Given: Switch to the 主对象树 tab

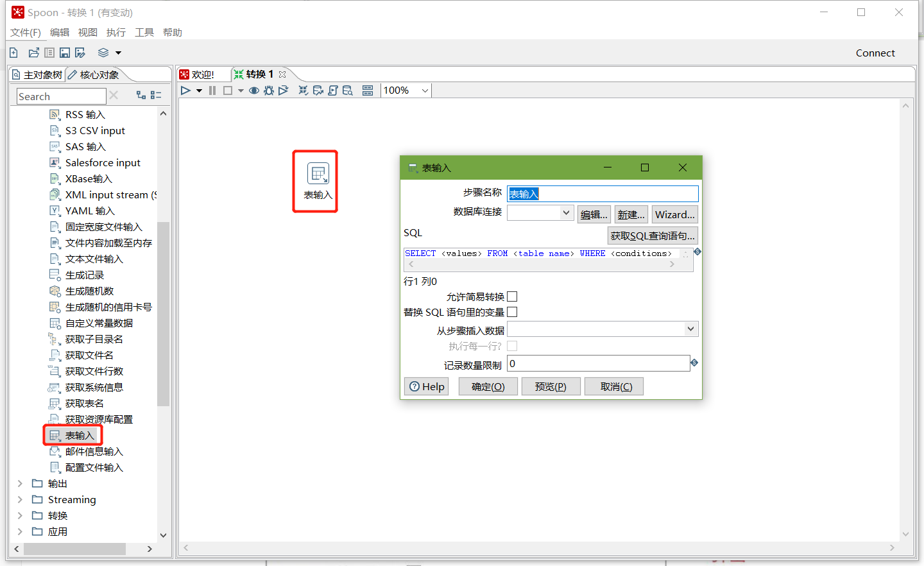Looking at the screenshot, I should (37, 75).
